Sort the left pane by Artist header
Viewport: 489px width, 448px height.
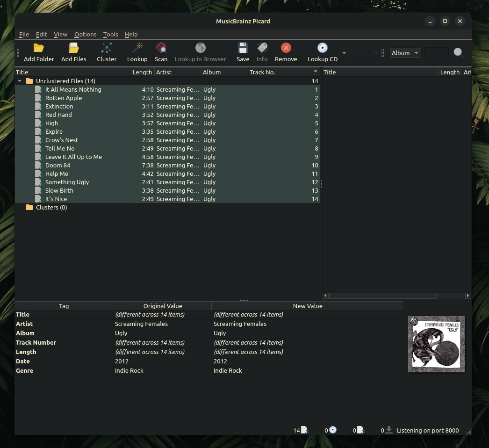coord(178,72)
